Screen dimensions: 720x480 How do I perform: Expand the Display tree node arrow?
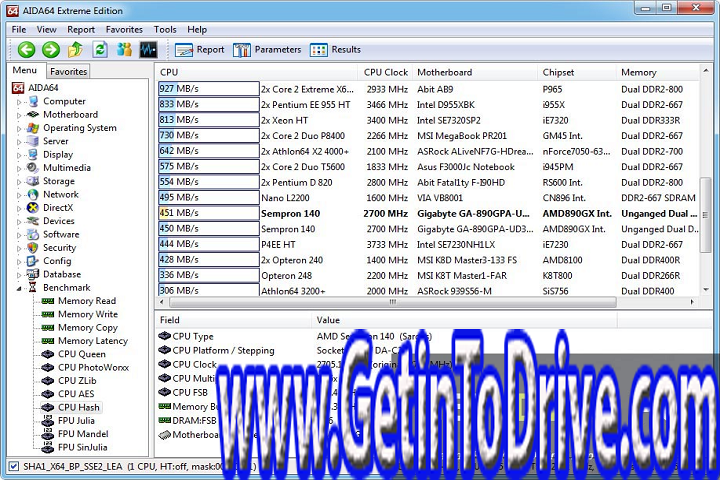pos(19,155)
